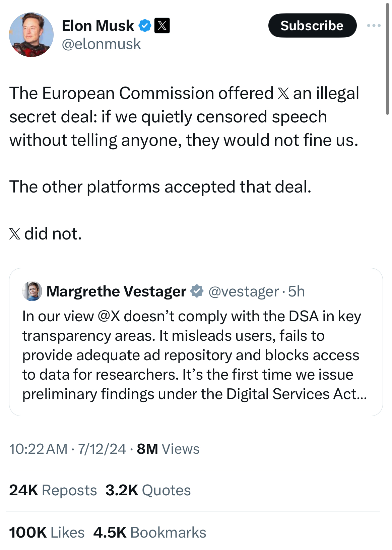392x550 pixels.
Task: Open Margrethe Vestager's small avatar
Action: (x=32, y=291)
